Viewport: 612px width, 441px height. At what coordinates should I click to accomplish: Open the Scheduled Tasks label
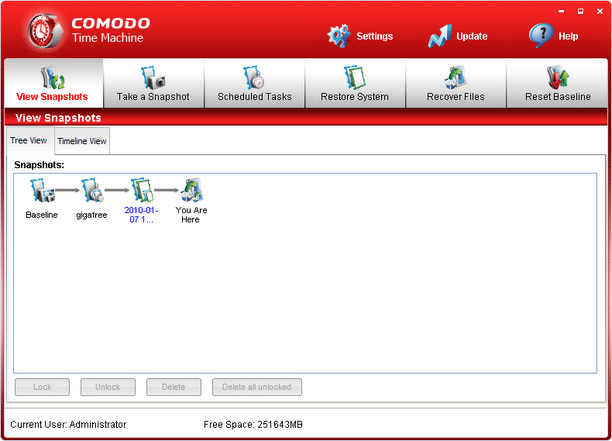tap(254, 96)
